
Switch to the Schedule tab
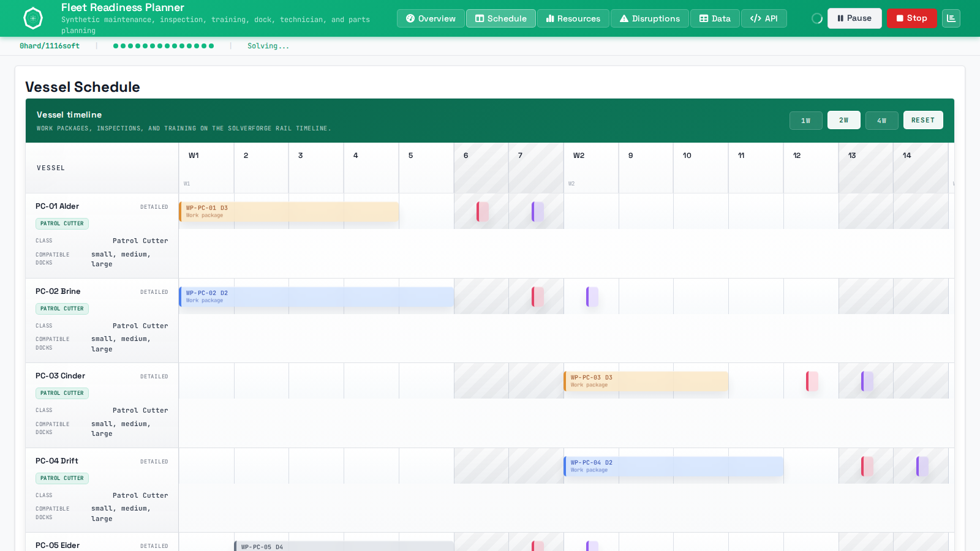click(x=501, y=18)
